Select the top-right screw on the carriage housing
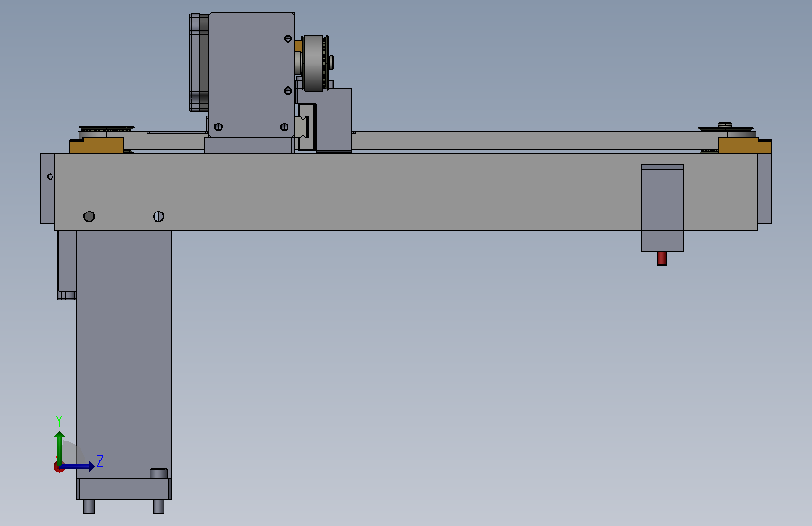 pos(288,38)
